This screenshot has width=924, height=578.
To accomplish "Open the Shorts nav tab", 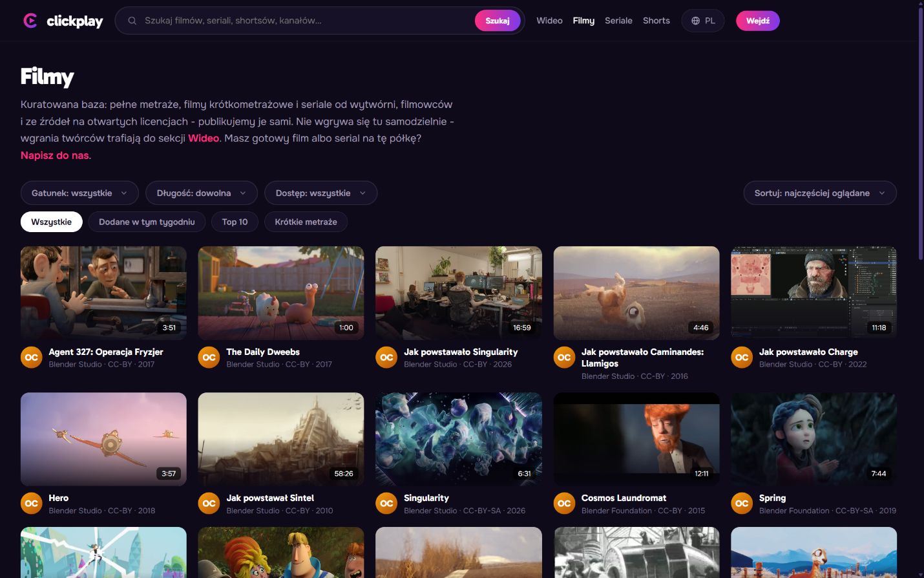I will 656,21.
